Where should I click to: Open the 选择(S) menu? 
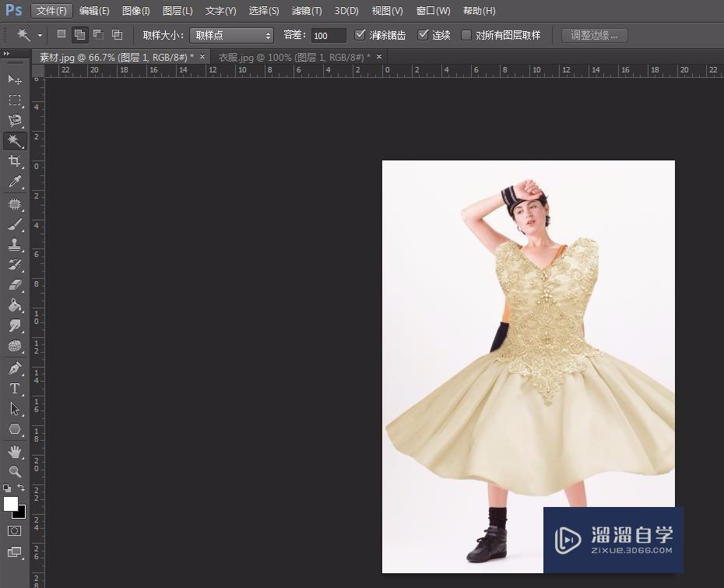pos(263,10)
